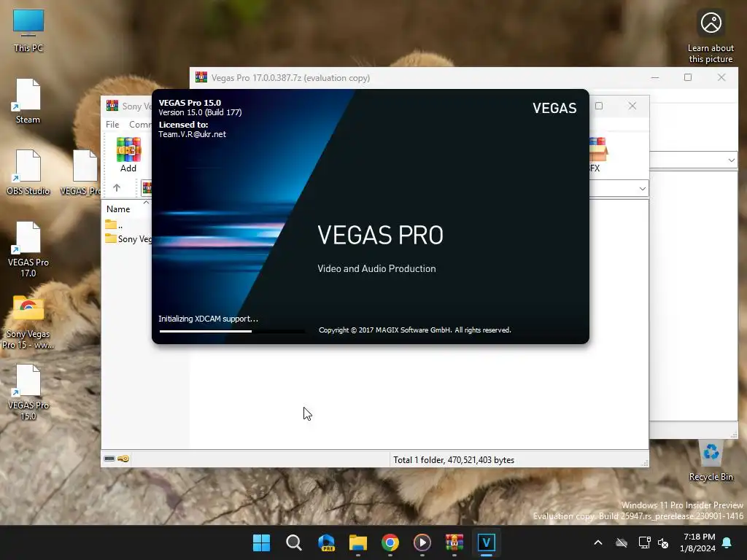Open the Sony Vegas Pro 15 folder icon
The height and width of the screenshot is (560, 747).
(x=28, y=322)
